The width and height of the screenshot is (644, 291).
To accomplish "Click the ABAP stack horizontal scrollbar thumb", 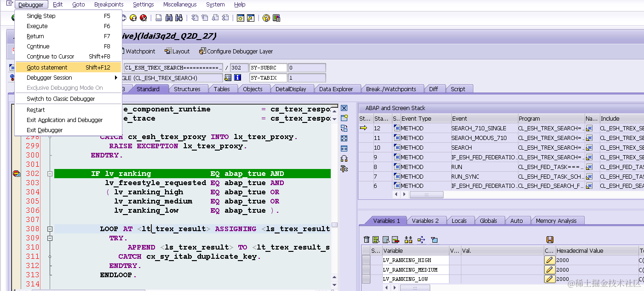I will click(426, 195).
